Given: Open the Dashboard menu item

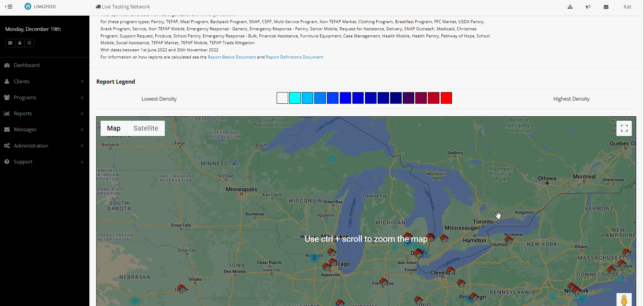Looking at the screenshot, I should point(27,65).
